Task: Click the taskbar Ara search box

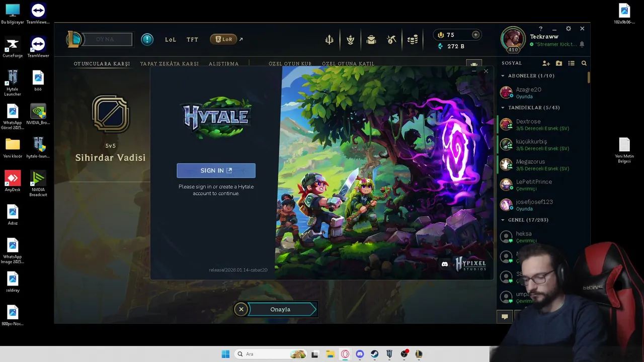Action: (271, 354)
